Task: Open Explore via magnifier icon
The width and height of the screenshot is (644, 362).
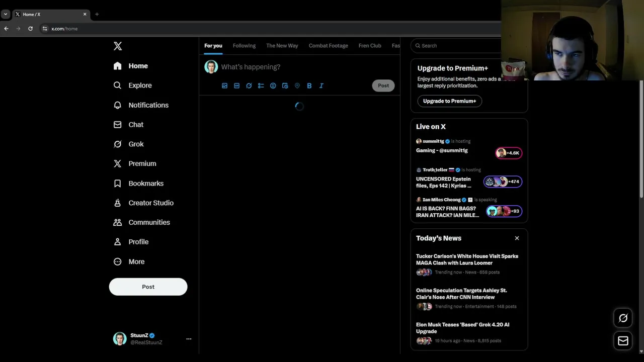Action: coord(117,85)
